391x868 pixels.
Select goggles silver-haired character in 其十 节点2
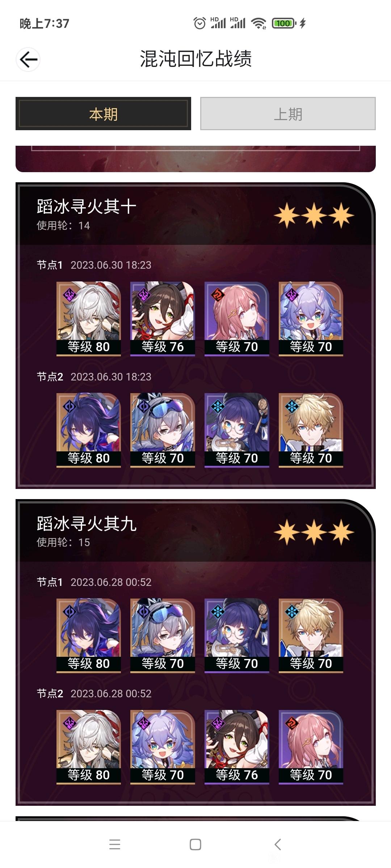[163, 430]
